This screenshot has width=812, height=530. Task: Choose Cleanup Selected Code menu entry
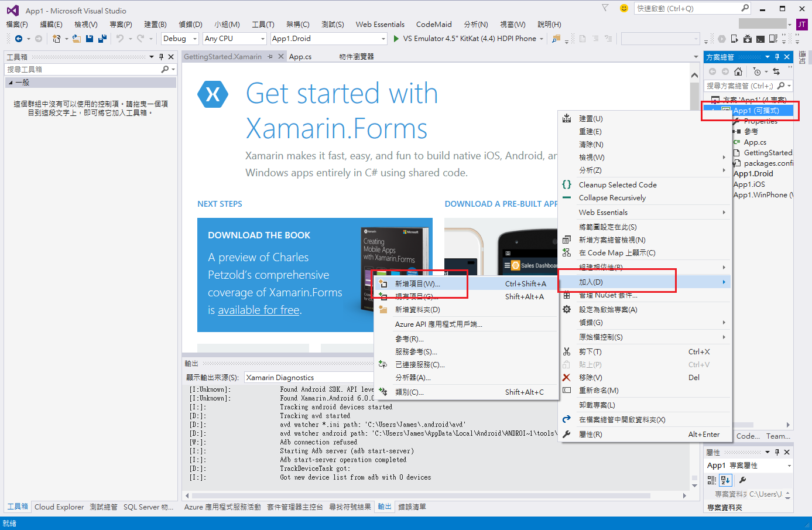point(645,184)
